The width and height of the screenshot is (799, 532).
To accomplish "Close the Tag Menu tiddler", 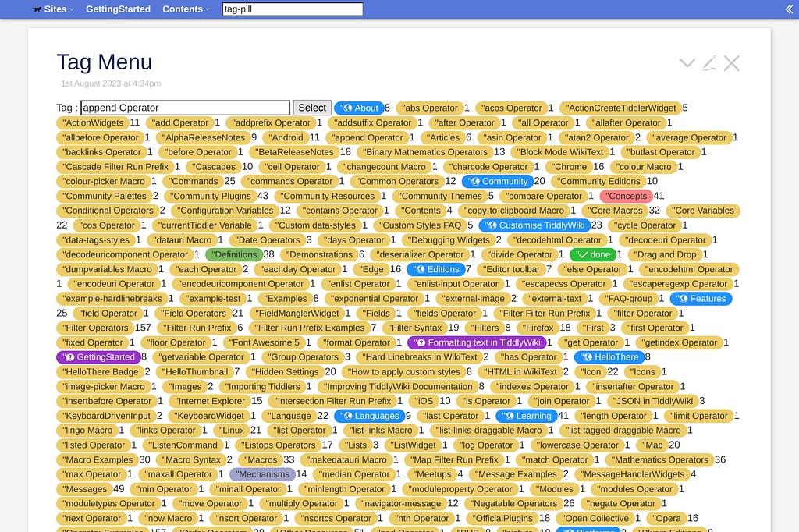I will coord(731,63).
